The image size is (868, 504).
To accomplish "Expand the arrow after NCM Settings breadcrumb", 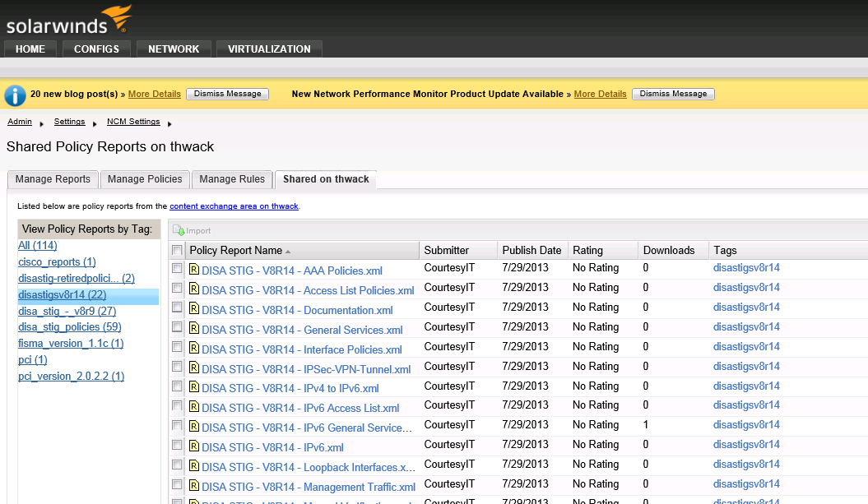I will click(x=170, y=124).
